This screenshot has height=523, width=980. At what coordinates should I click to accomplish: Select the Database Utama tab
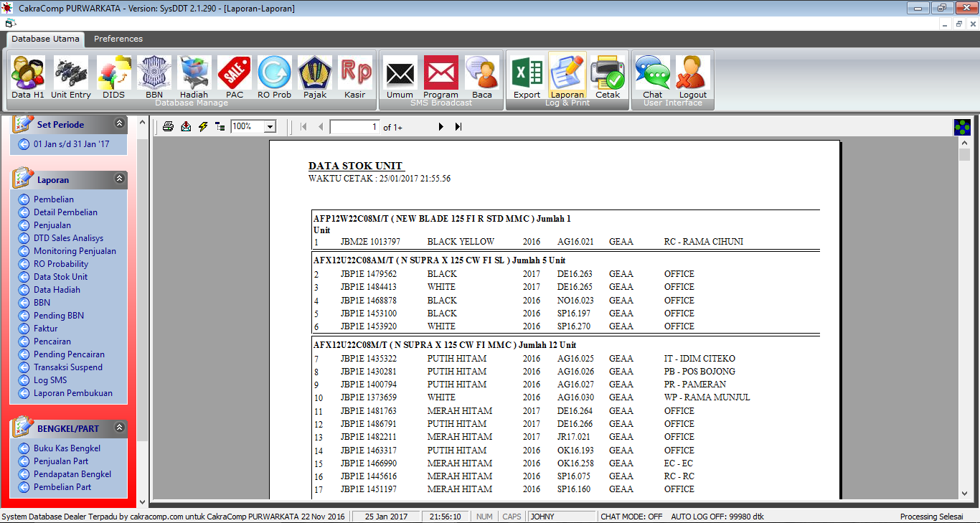[45, 39]
